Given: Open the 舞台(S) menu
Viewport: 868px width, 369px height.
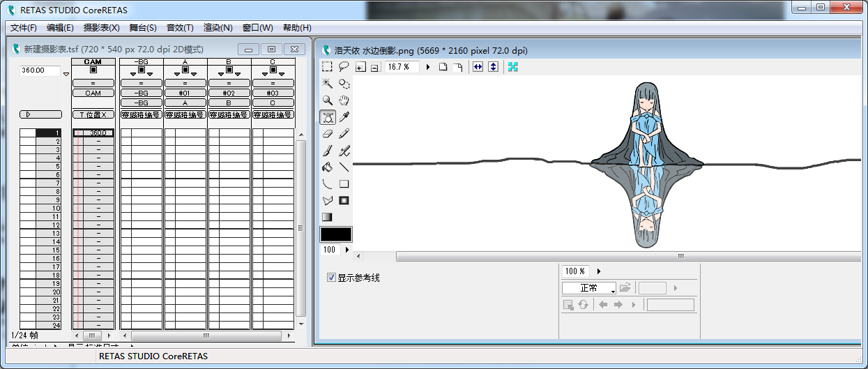Looking at the screenshot, I should click(143, 28).
